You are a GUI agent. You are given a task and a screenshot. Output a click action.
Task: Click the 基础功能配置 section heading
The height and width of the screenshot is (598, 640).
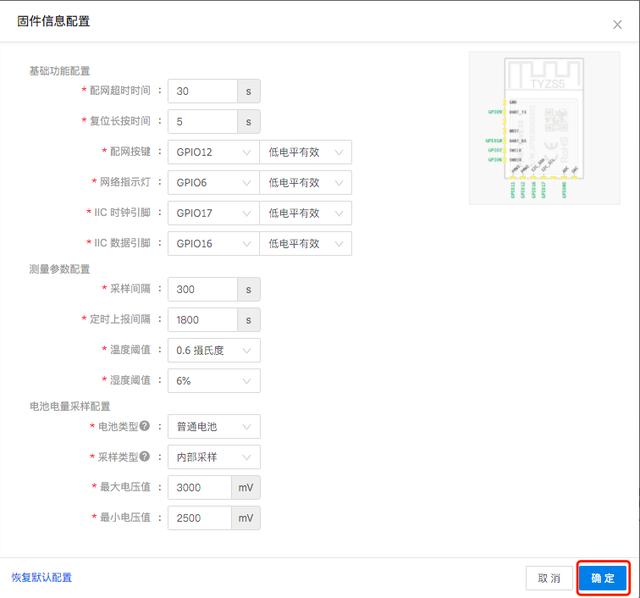click(60, 71)
